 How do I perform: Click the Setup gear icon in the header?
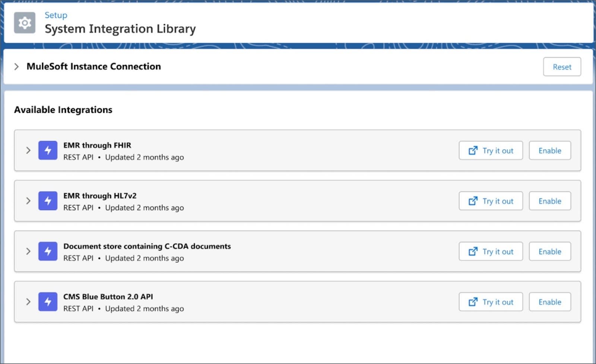pos(25,23)
